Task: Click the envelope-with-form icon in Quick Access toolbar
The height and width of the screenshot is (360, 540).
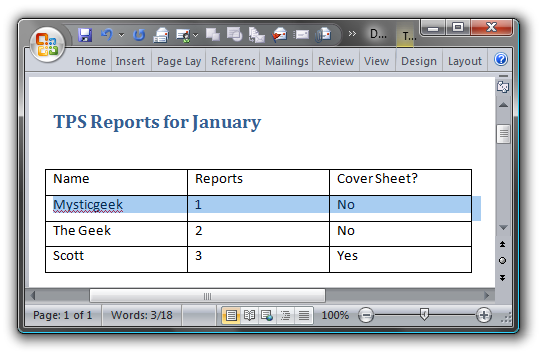Action: point(161,35)
